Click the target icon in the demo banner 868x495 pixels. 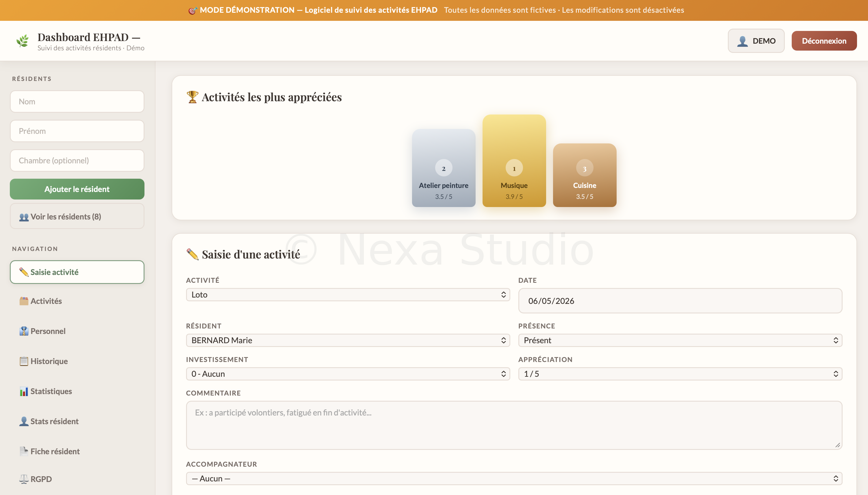(x=193, y=10)
